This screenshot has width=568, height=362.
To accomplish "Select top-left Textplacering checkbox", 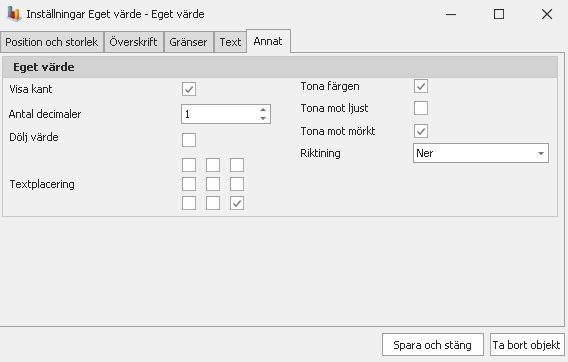I will pyautogui.click(x=189, y=165).
